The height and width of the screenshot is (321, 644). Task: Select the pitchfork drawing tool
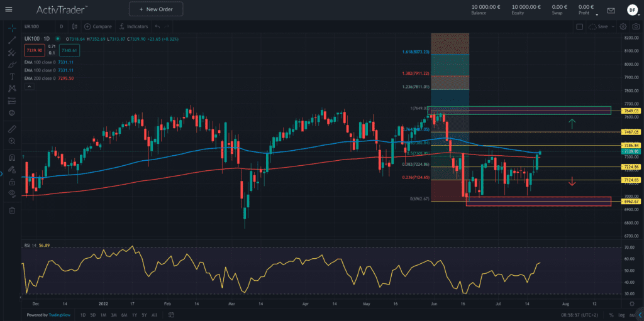[12, 52]
